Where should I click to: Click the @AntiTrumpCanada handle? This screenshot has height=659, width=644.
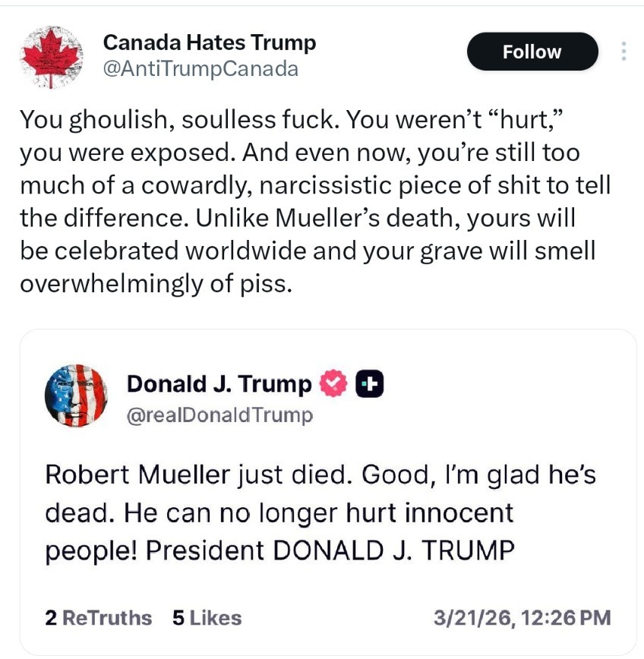click(x=200, y=69)
